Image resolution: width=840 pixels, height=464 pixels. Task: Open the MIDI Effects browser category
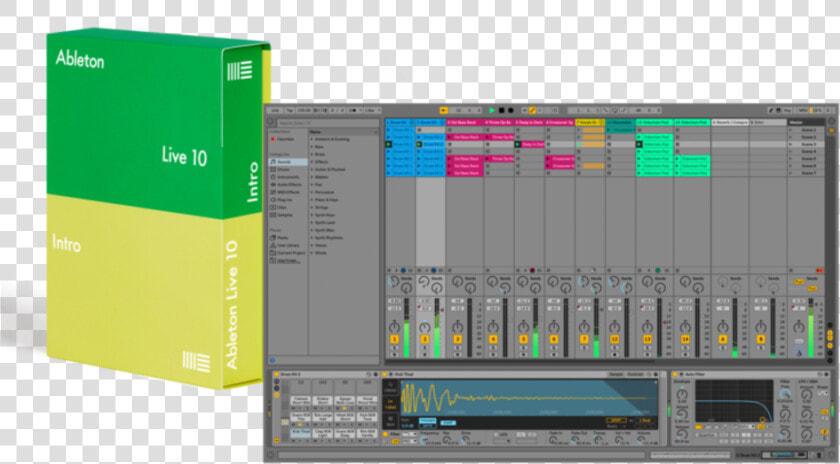coord(287,192)
